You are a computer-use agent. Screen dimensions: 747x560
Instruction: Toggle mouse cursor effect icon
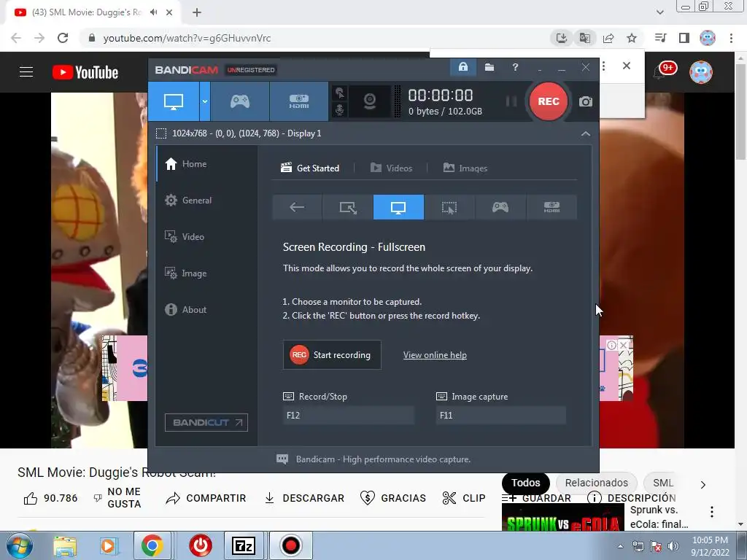point(339,93)
